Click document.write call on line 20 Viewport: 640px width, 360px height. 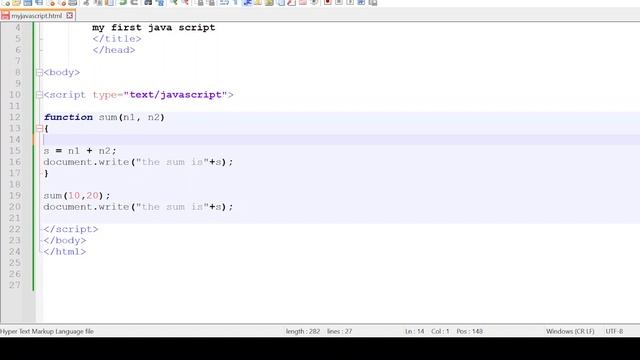138,207
